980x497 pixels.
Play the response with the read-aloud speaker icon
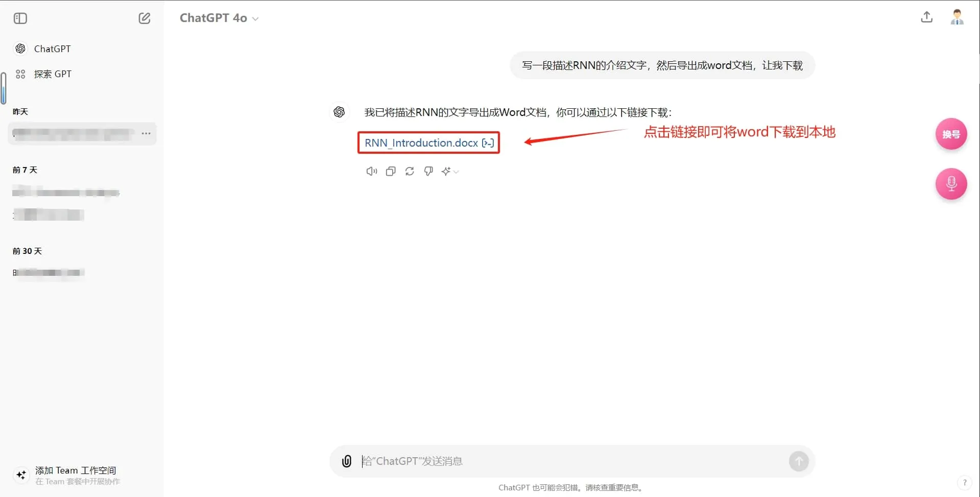(371, 171)
